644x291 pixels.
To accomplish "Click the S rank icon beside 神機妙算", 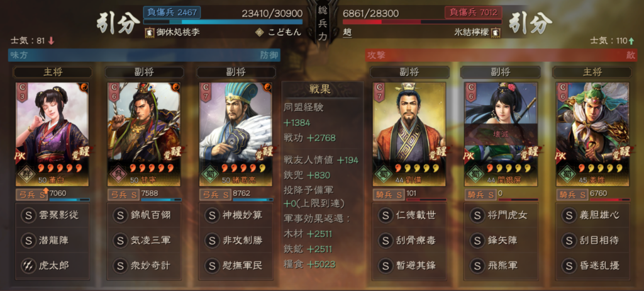I will [212, 215].
